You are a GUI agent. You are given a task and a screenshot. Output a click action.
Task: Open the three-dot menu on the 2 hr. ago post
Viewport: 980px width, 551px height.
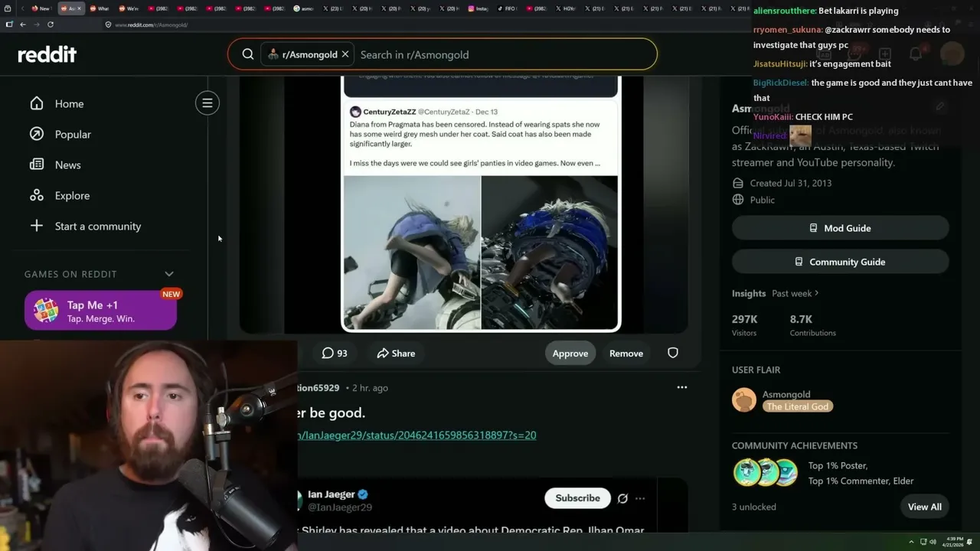coord(682,387)
